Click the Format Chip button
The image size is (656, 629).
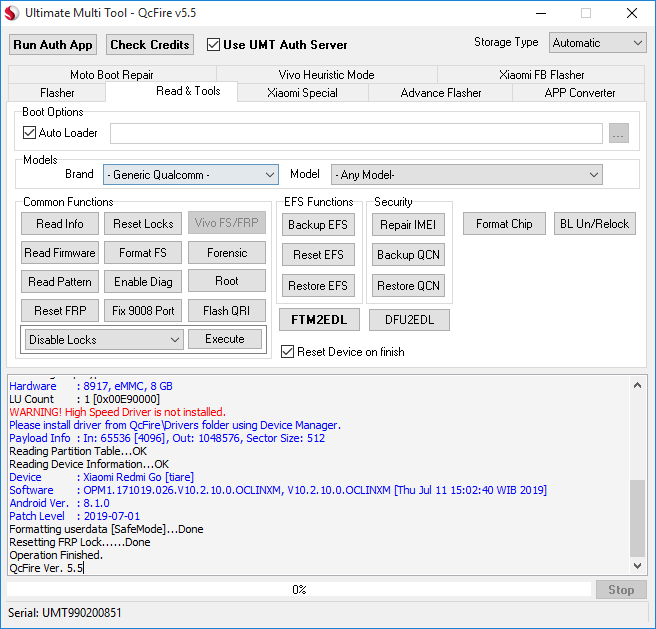point(504,223)
